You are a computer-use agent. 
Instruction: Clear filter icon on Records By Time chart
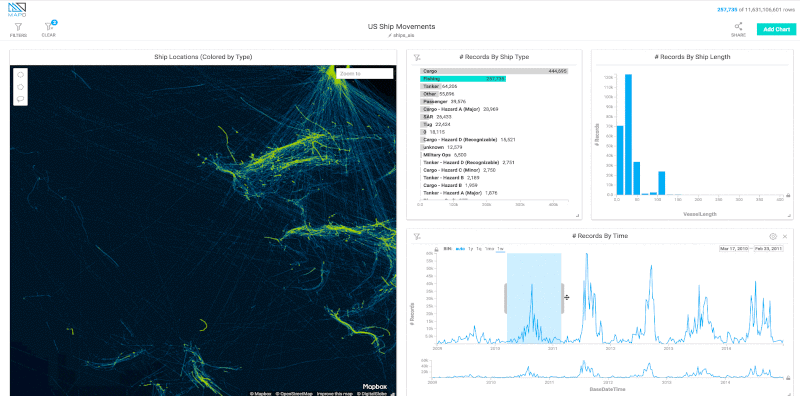coord(416,236)
